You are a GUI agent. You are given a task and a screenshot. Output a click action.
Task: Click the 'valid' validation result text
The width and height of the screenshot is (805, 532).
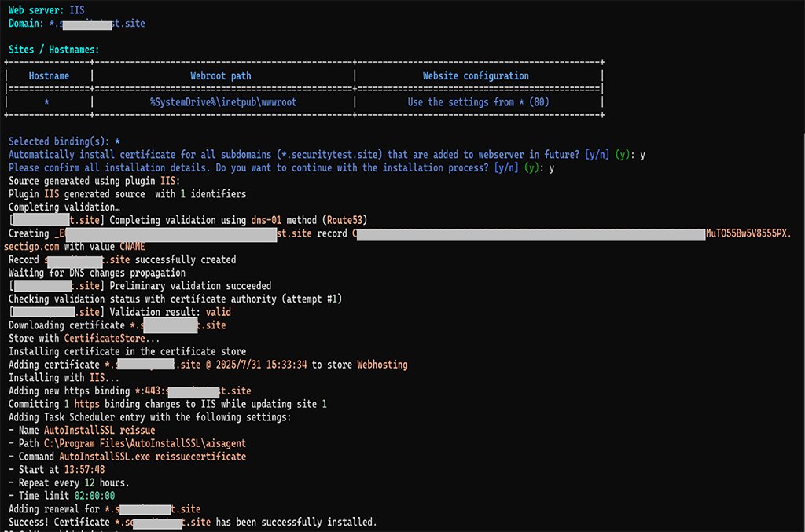(217, 312)
